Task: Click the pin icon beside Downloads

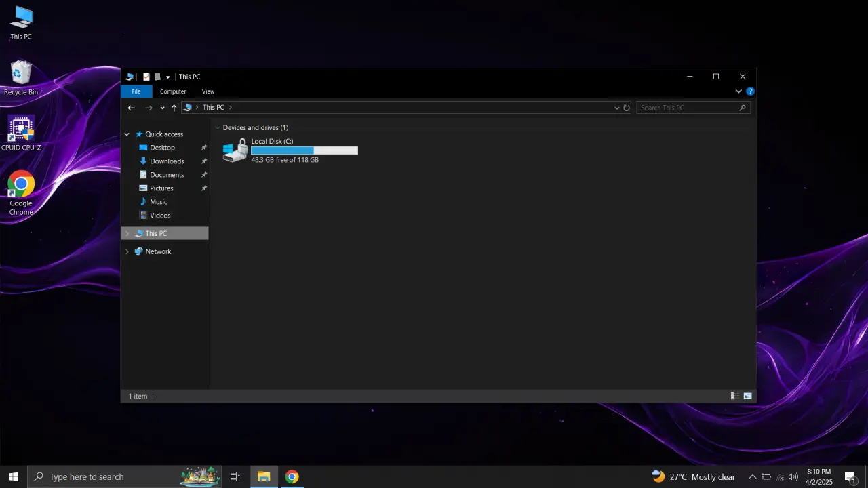Action: pos(204,161)
